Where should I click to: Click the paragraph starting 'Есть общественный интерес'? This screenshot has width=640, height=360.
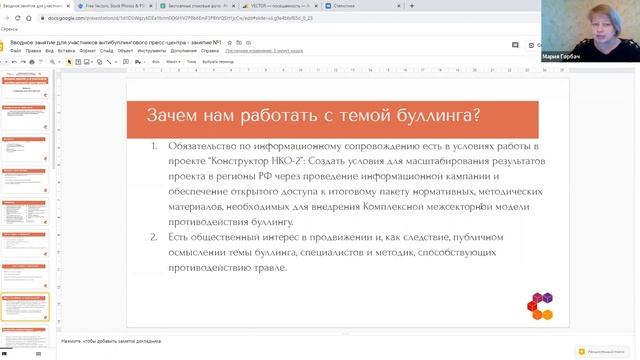336,252
